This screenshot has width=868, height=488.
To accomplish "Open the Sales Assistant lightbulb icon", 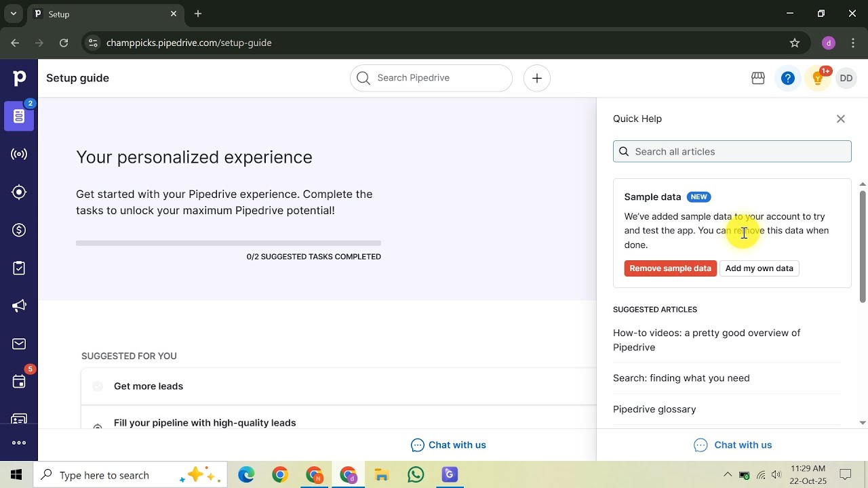I will pyautogui.click(x=818, y=78).
